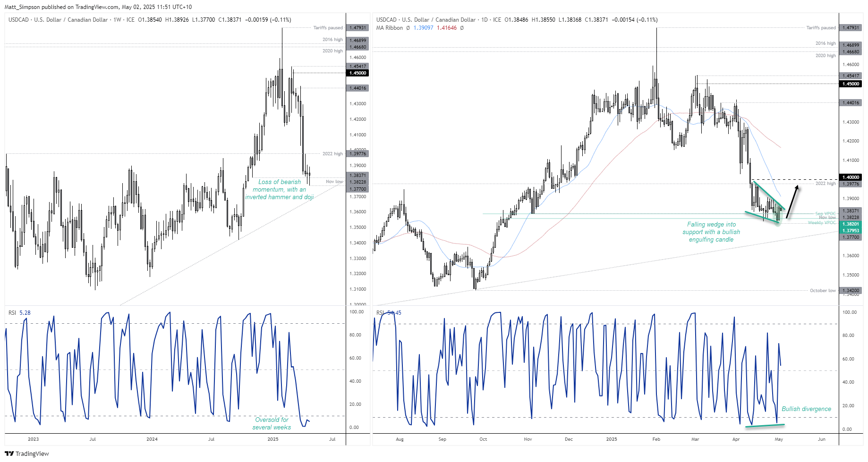Click 'October low' label on daily chart

[x=823, y=291]
